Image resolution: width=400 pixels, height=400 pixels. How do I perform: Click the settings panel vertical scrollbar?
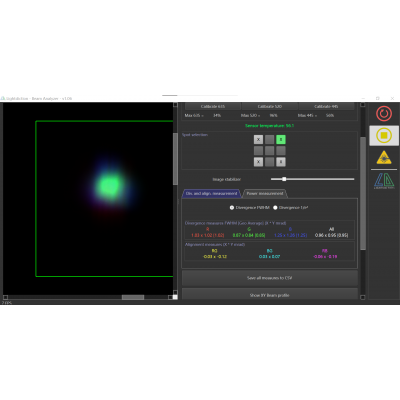pyautogui.click(x=363, y=193)
